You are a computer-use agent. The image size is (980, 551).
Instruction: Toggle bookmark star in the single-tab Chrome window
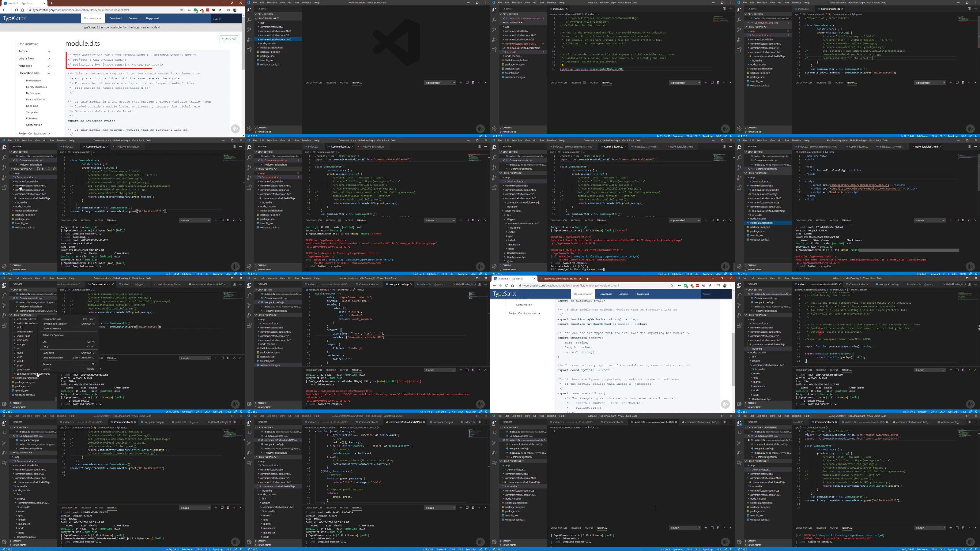[x=182, y=10]
